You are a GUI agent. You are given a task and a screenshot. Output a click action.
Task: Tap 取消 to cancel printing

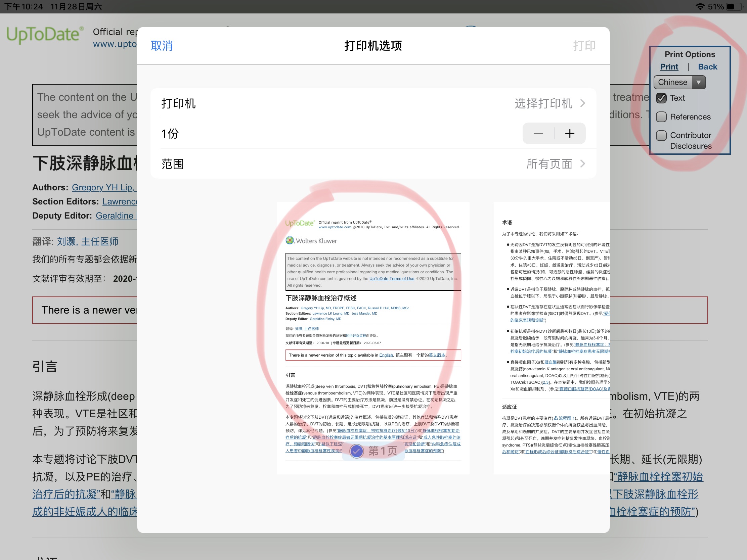(x=162, y=46)
